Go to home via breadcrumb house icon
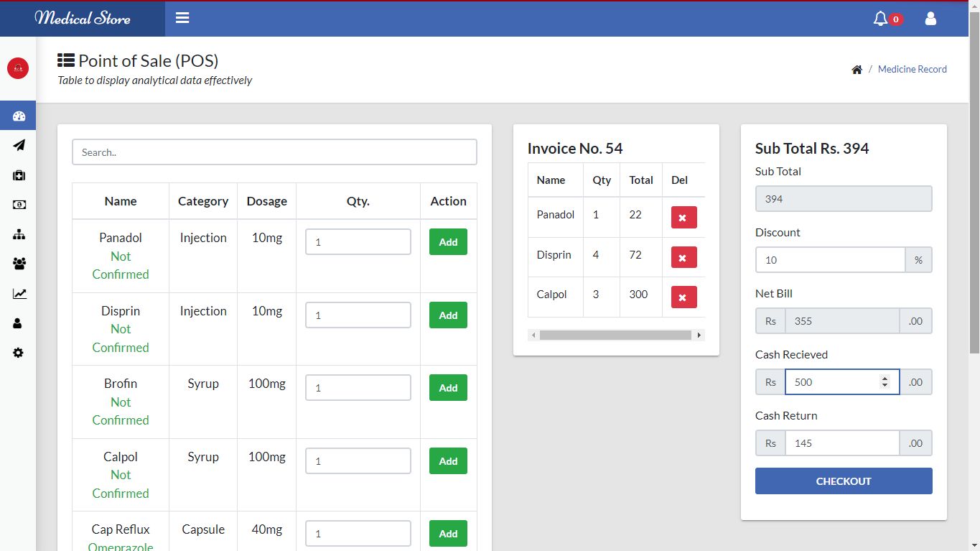 (857, 70)
